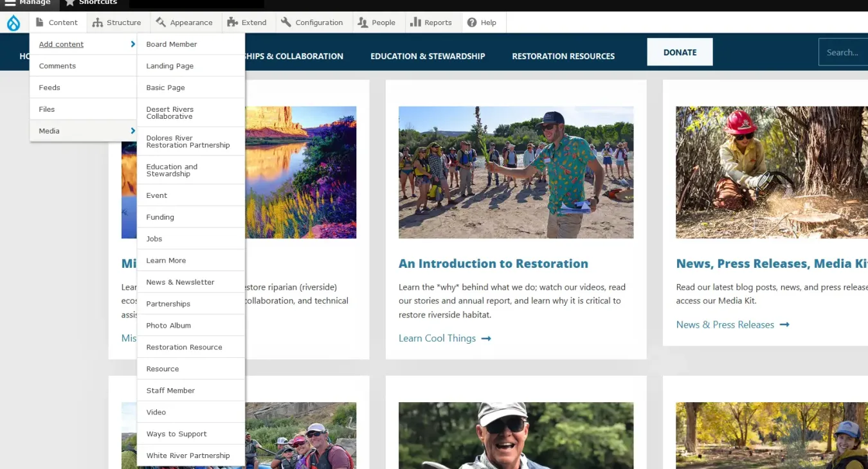Open the Reports admin menu
Screen dimensions: 868x469
pos(432,22)
